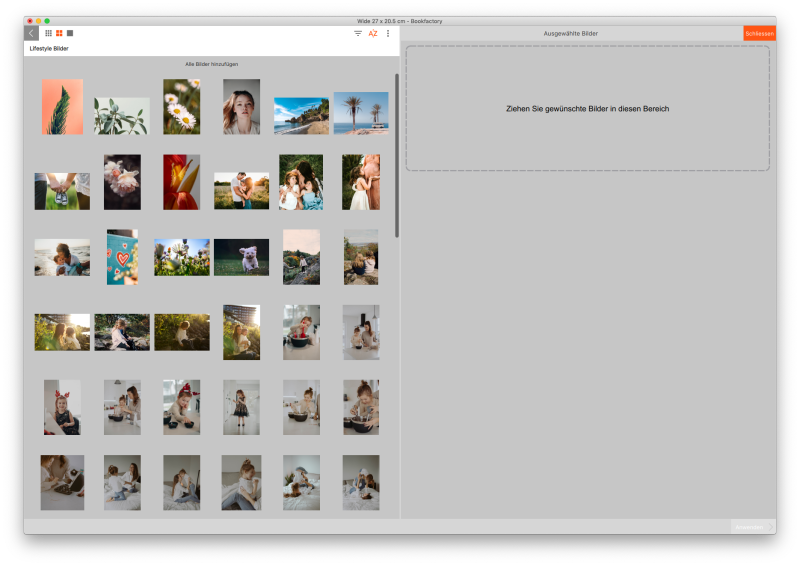Open the three-dot more options menu
Viewport: 800px width, 566px height.
click(x=388, y=33)
